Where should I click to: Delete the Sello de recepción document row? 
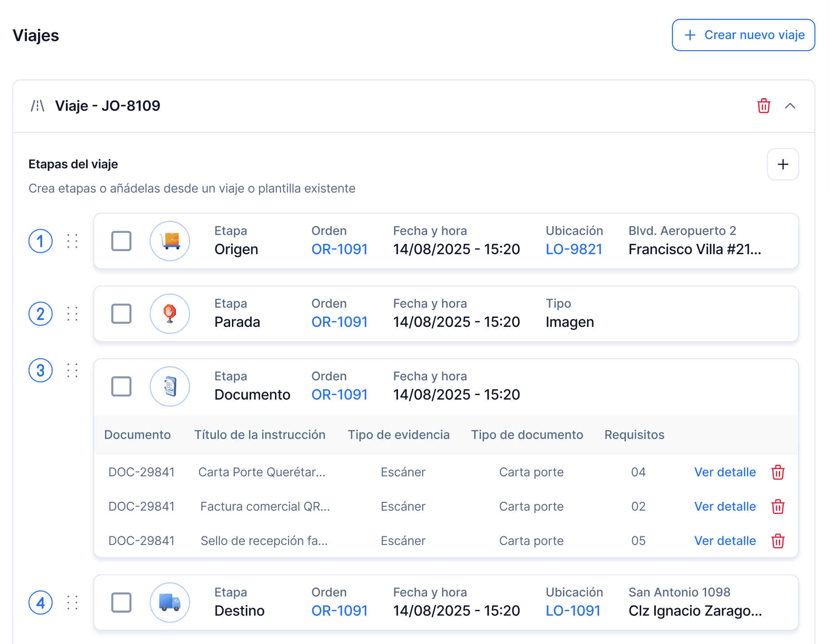778,541
